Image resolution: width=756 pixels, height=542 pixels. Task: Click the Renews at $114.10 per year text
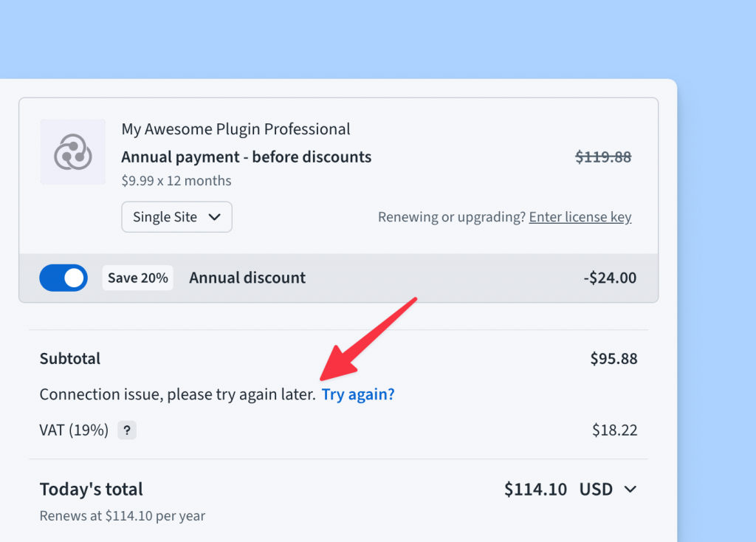click(x=122, y=515)
